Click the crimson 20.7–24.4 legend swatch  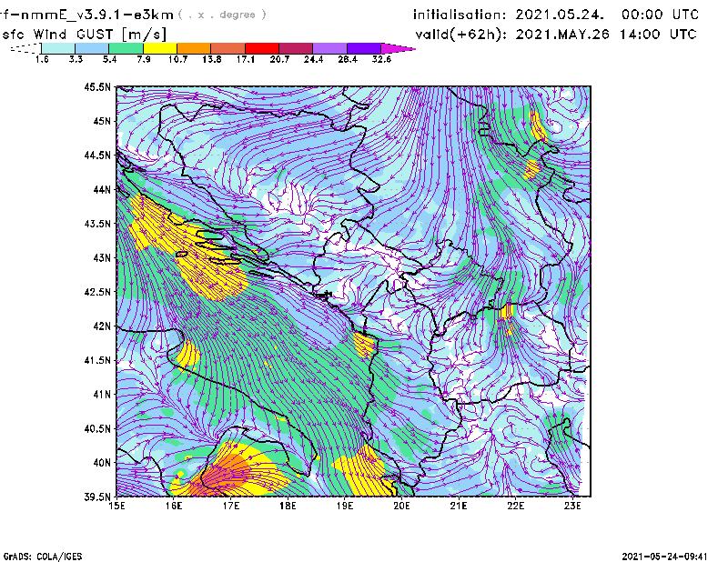296,48
